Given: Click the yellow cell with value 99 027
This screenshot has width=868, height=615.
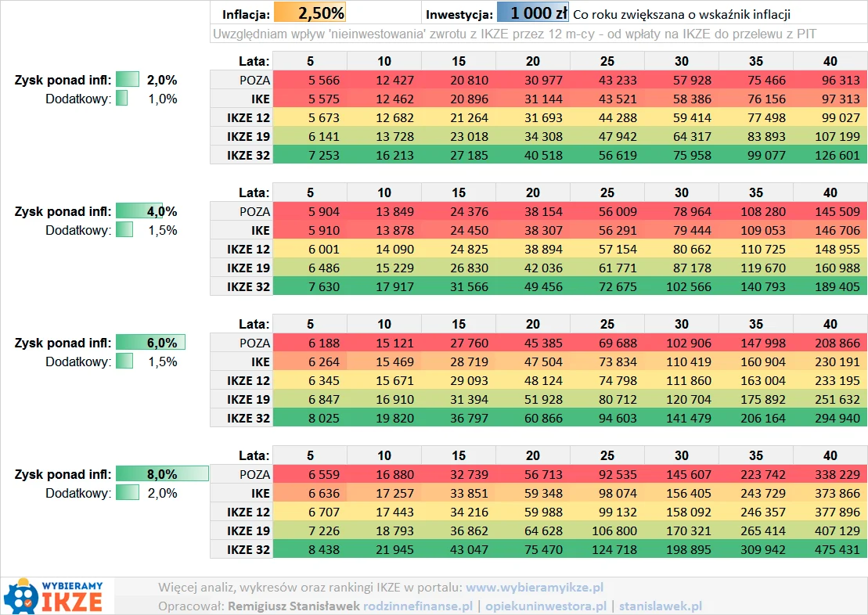Looking at the screenshot, I should (x=830, y=117).
